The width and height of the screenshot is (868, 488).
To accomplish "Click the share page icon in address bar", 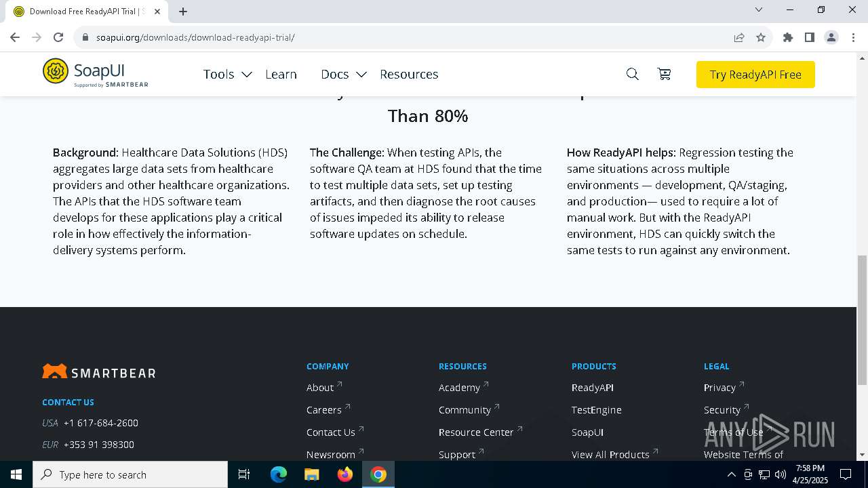I will [x=739, y=37].
